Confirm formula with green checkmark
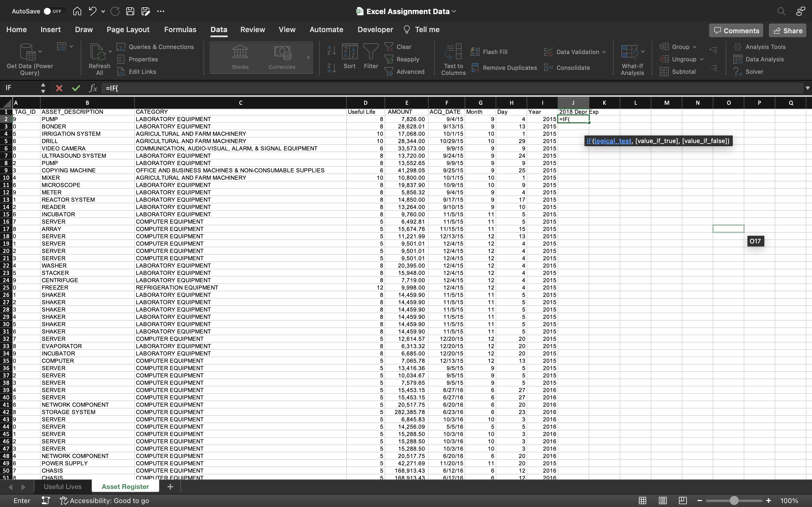This screenshot has height=507, width=812. pyautogui.click(x=76, y=88)
